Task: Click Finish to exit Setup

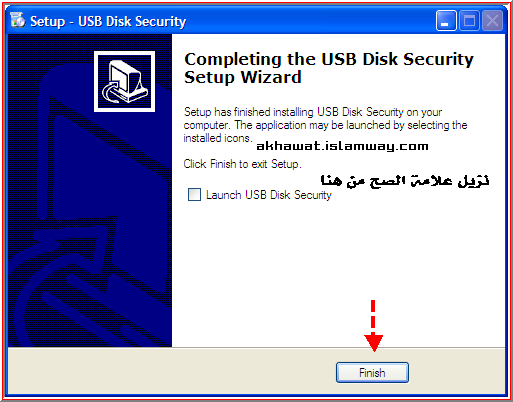Action: pos(372,372)
